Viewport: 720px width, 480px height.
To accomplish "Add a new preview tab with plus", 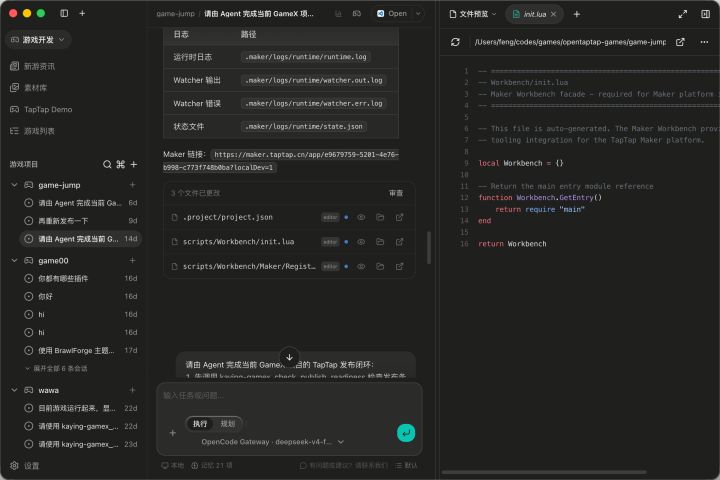I will [x=577, y=14].
